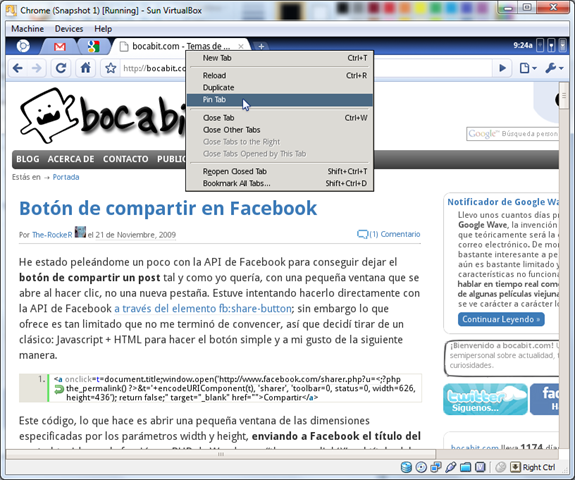
Task: Bookmark this page with star icon
Action: [x=110, y=68]
